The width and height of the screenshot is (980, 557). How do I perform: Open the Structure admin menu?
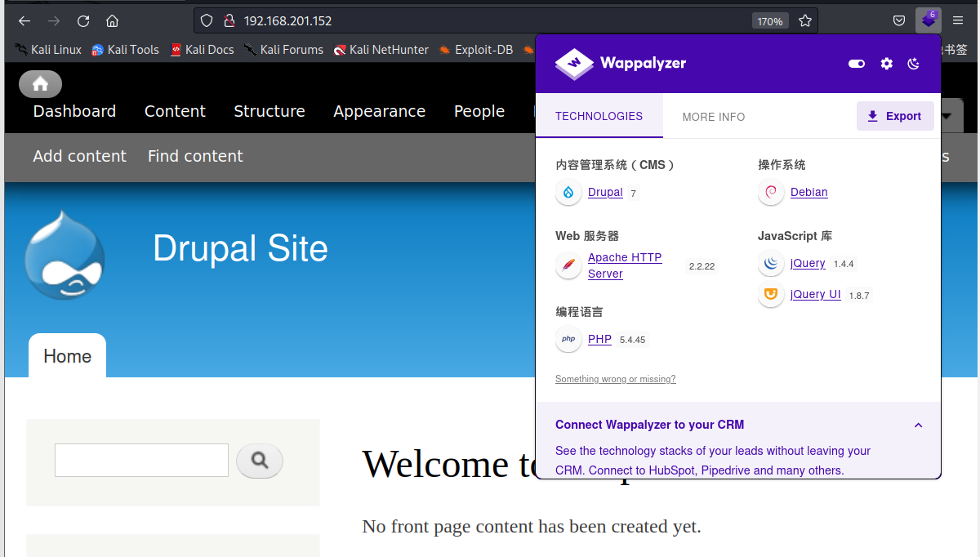click(x=269, y=111)
